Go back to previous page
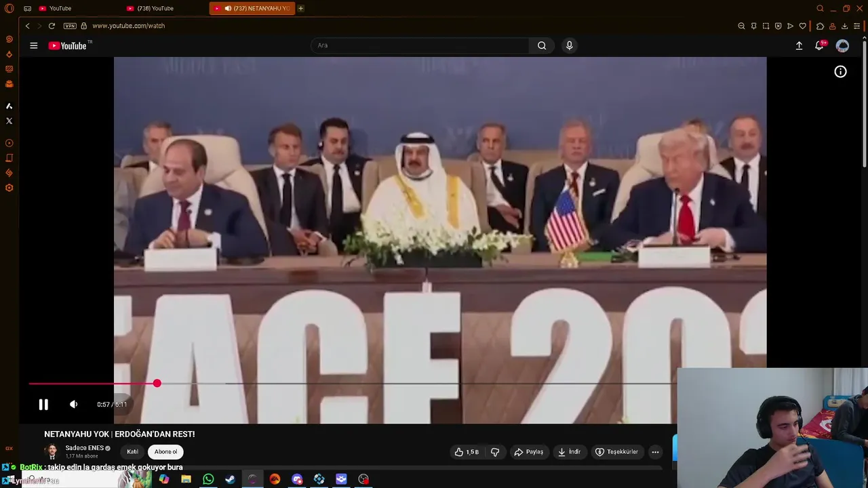This screenshot has width=868, height=488. 27,26
